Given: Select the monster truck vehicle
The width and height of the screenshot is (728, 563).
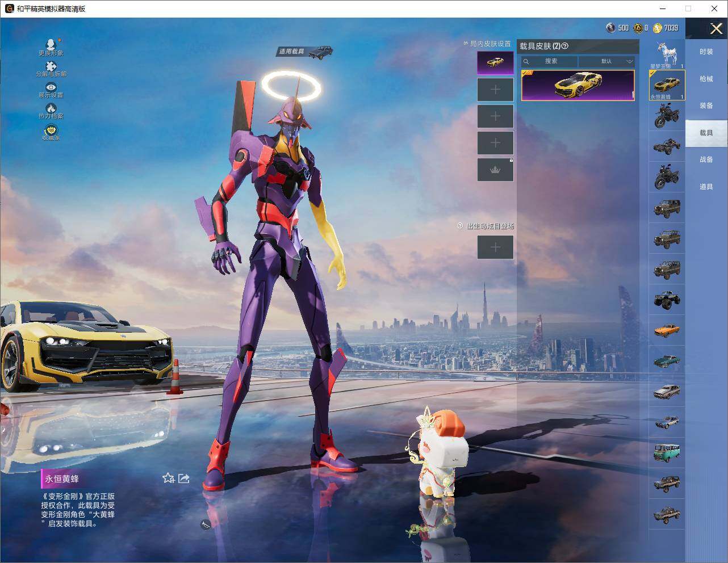Looking at the screenshot, I should click(667, 300).
